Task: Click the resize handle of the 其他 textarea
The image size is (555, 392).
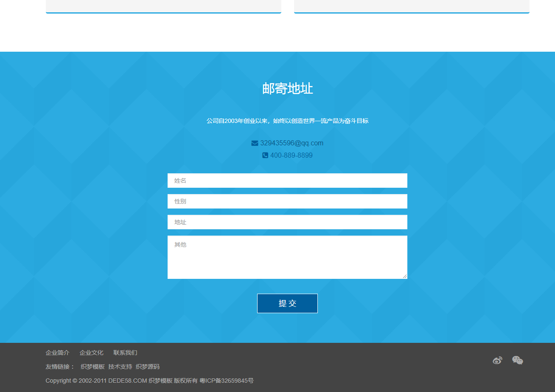Action: (405, 276)
